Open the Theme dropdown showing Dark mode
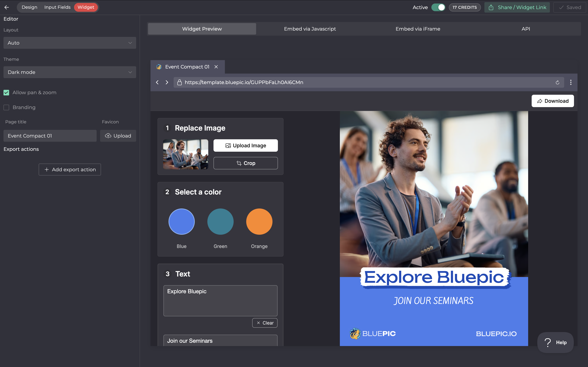588x367 pixels. (70, 72)
